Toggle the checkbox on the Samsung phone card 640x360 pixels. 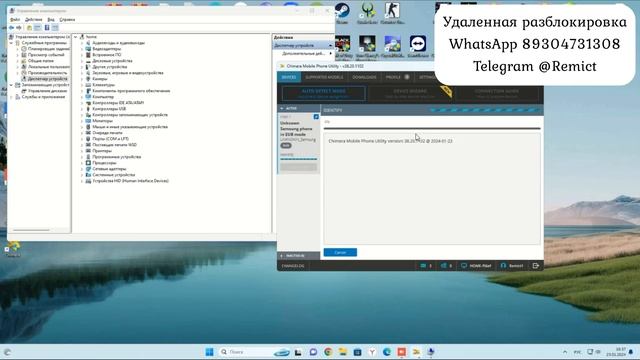316,117
